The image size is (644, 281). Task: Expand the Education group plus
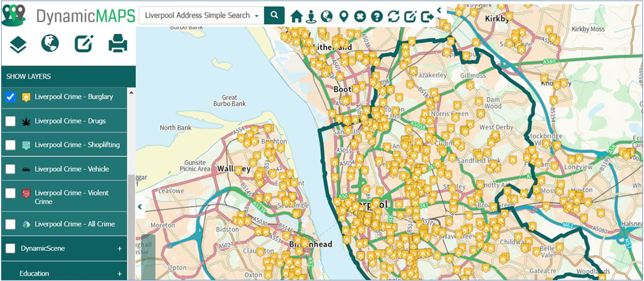click(120, 274)
